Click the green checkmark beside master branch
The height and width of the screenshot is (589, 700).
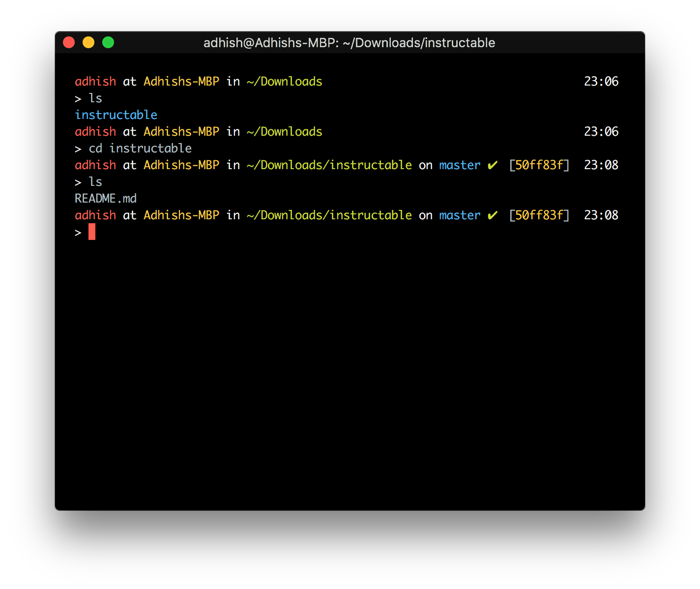point(493,165)
